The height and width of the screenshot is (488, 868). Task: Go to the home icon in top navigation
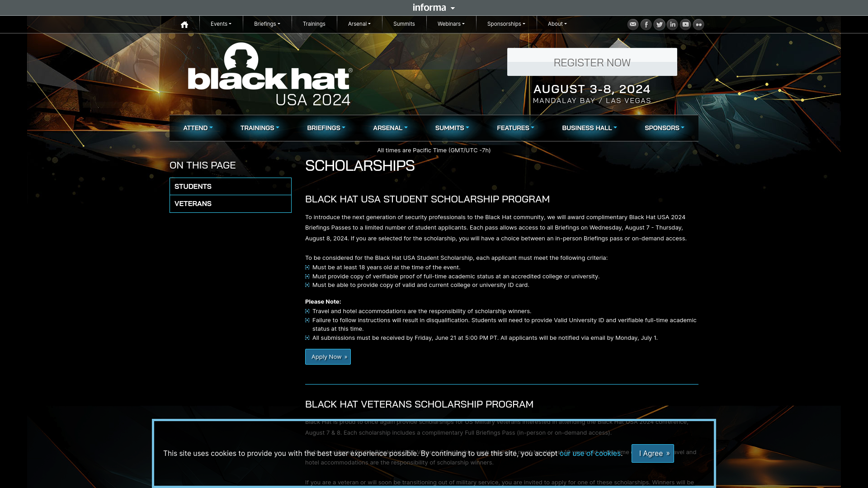184,24
